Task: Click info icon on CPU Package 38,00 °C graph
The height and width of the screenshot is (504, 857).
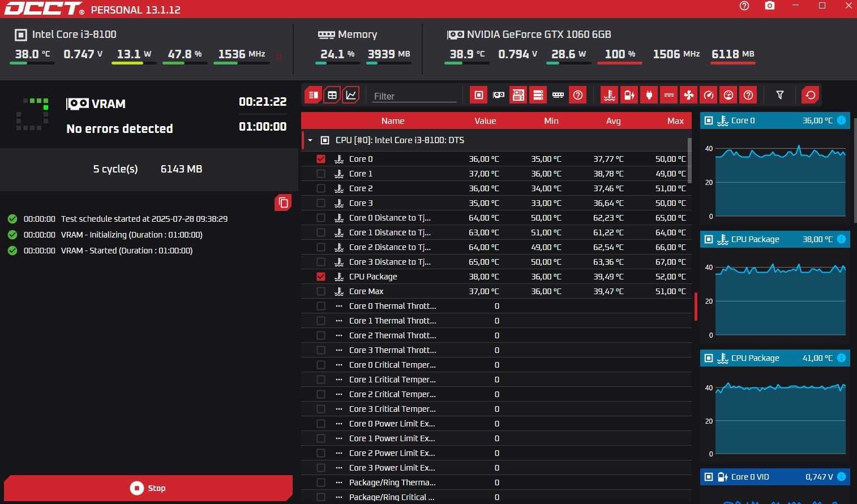Action: click(841, 239)
